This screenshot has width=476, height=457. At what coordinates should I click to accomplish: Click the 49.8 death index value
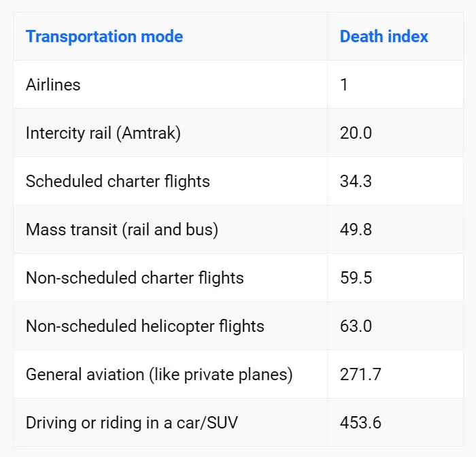[x=356, y=230]
